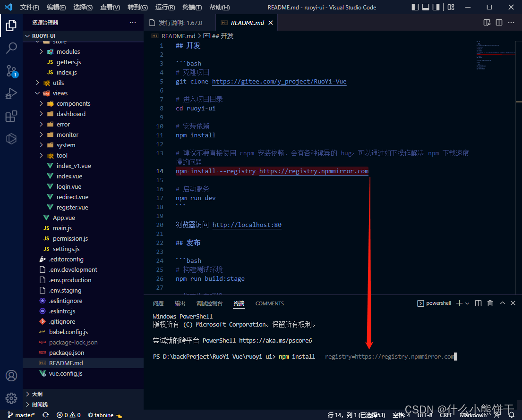
Task: Open the Accounts menu icon
Action: [11, 376]
